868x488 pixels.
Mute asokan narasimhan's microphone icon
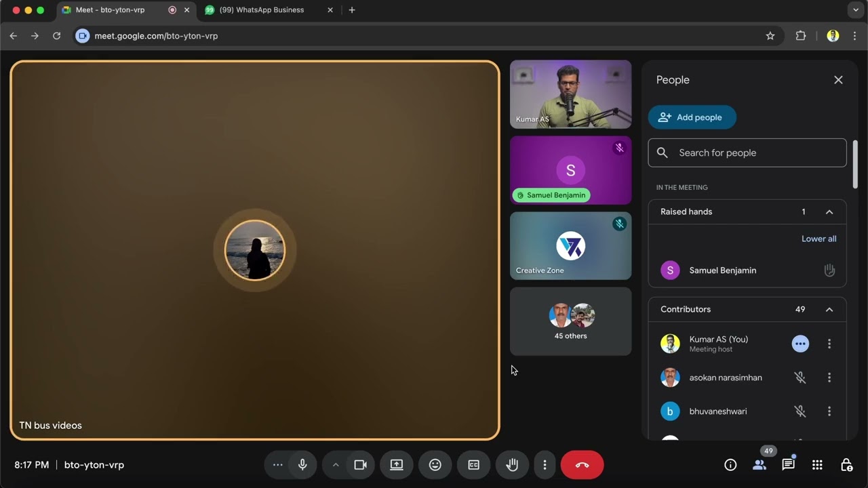click(x=800, y=378)
